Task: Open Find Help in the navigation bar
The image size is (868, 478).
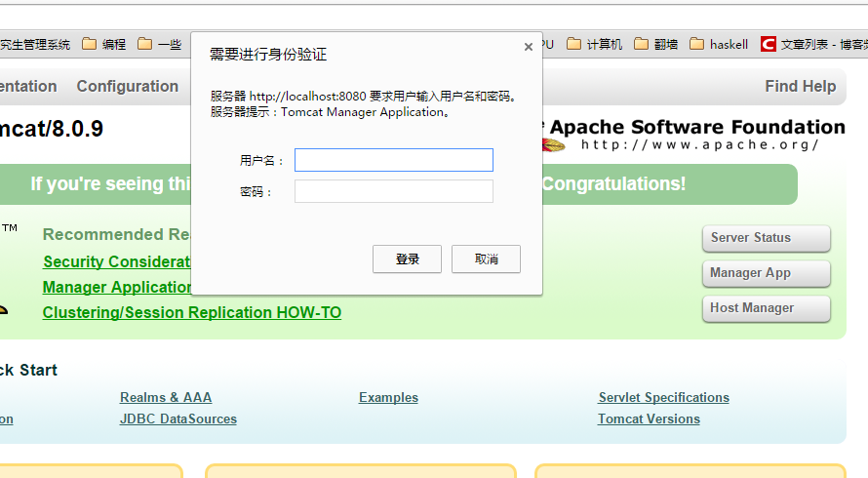Action: (x=801, y=87)
